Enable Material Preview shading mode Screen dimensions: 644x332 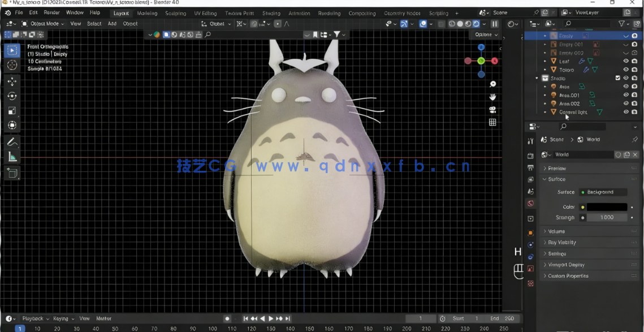point(468,23)
